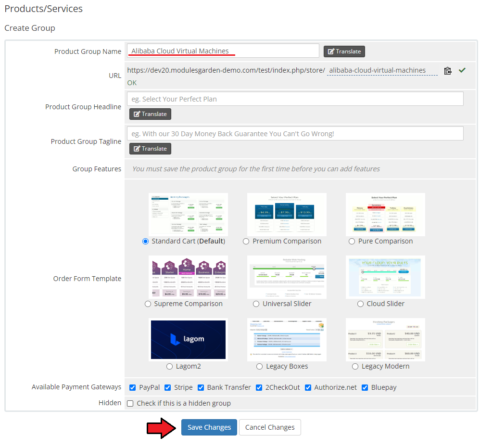Viewport: 480px width, 448px height.
Task: Click the Universal Slider template thumbnail
Action: pyautogui.click(x=287, y=277)
